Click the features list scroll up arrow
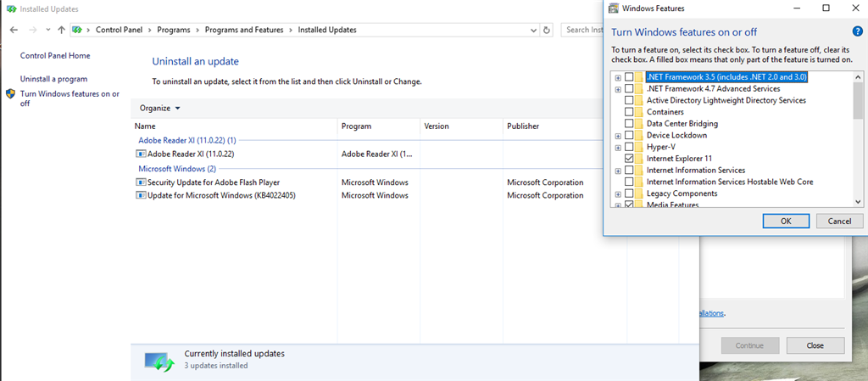The width and height of the screenshot is (868, 381). (858, 77)
